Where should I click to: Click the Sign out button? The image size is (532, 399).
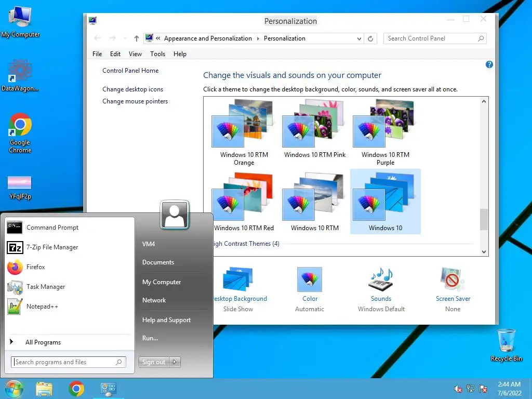coord(154,362)
